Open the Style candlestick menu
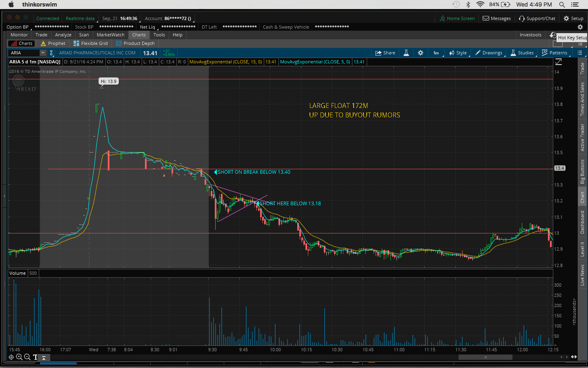Viewport: 588px width, 368px height. [x=458, y=53]
